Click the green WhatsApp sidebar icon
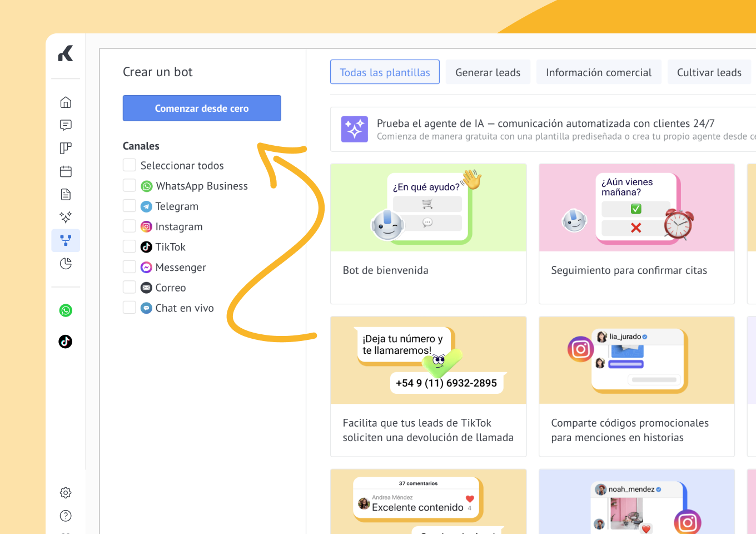Viewport: 756px width, 534px height. 66,310
